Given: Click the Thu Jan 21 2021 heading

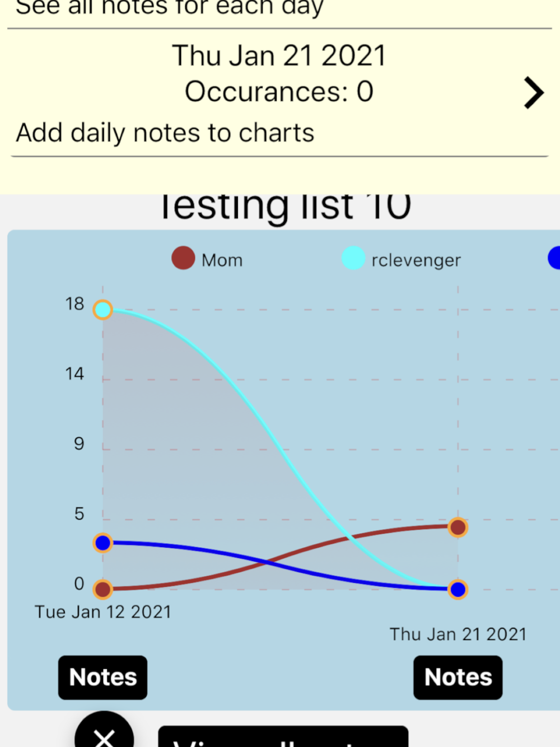Looking at the screenshot, I should tap(279, 56).
